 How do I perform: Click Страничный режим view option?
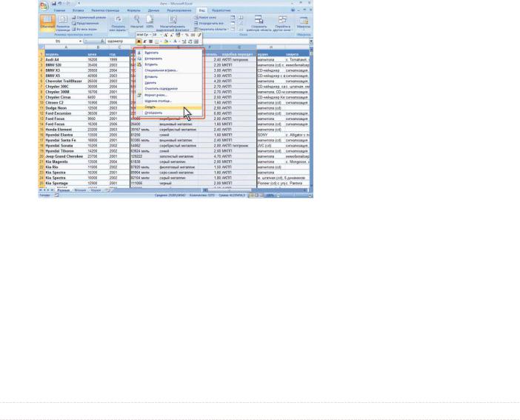89,17
